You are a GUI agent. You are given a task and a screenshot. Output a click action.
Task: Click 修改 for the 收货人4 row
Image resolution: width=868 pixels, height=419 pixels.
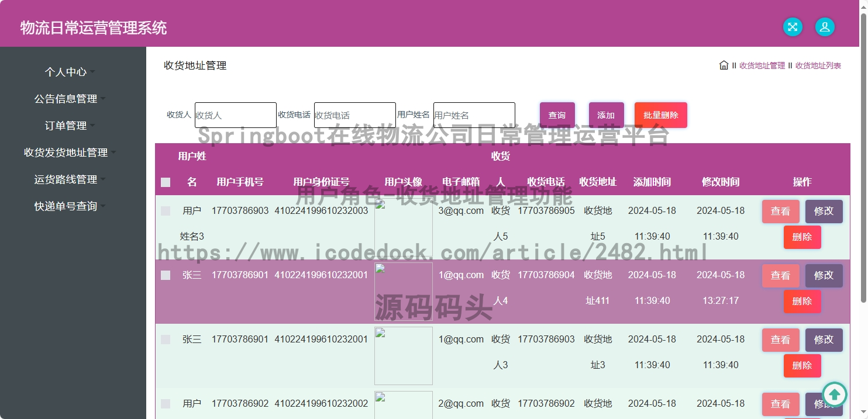pos(824,276)
